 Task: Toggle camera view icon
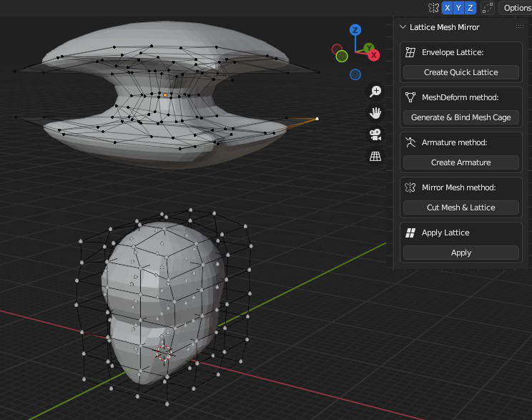click(375, 135)
